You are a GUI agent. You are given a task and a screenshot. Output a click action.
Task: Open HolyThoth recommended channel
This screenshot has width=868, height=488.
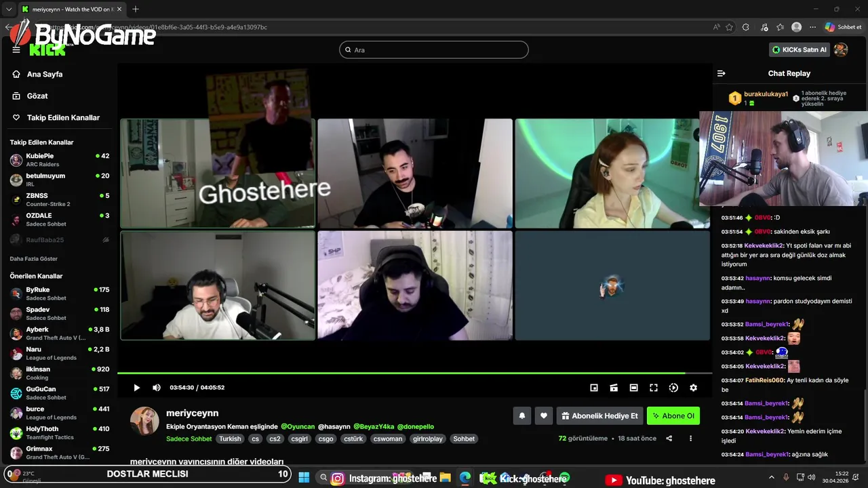(x=60, y=433)
